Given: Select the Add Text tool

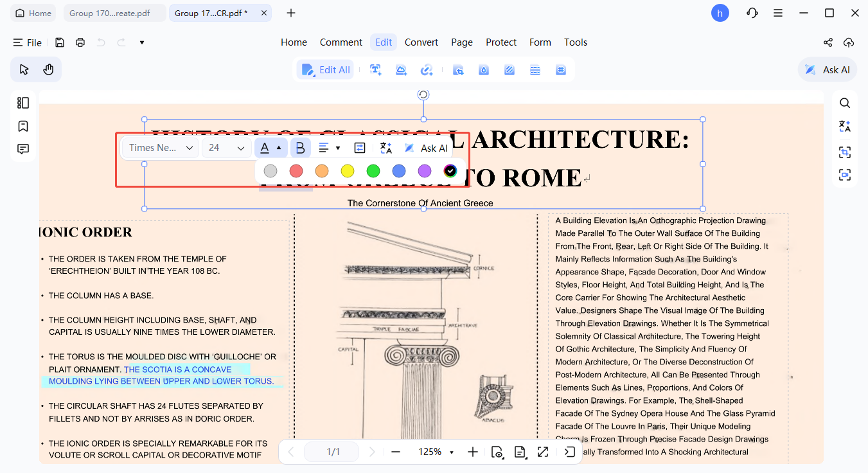Looking at the screenshot, I should pyautogui.click(x=376, y=69).
